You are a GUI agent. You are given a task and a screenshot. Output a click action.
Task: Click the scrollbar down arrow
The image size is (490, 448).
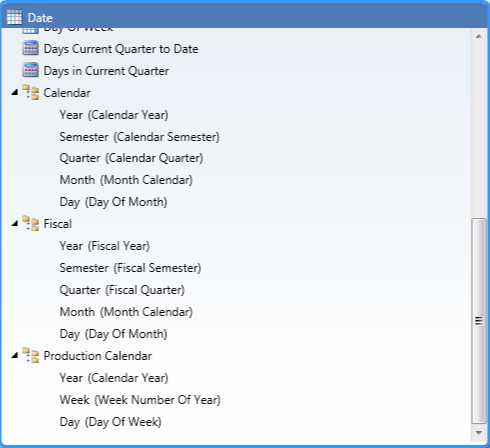coord(479,433)
